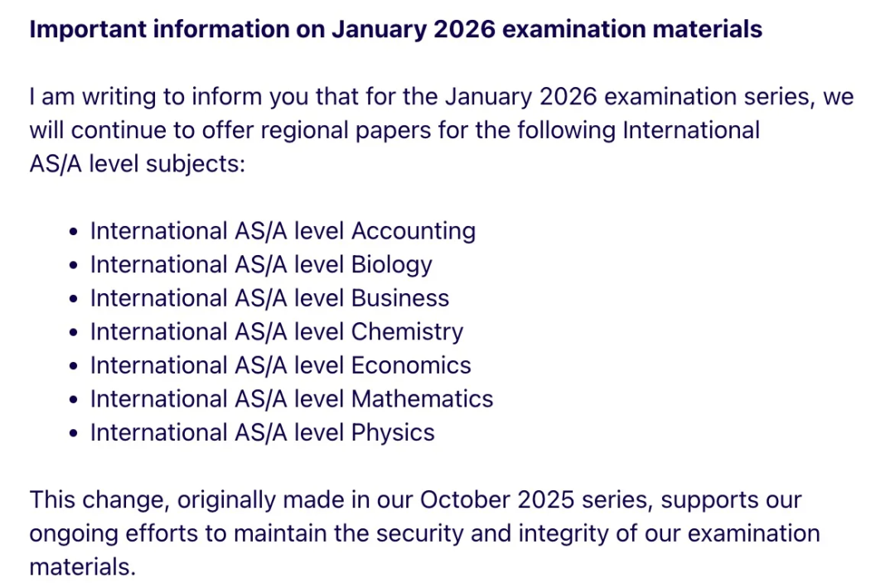Click the International AS/A level Business item
Viewport: 895px width, 588px height.
[x=269, y=298]
